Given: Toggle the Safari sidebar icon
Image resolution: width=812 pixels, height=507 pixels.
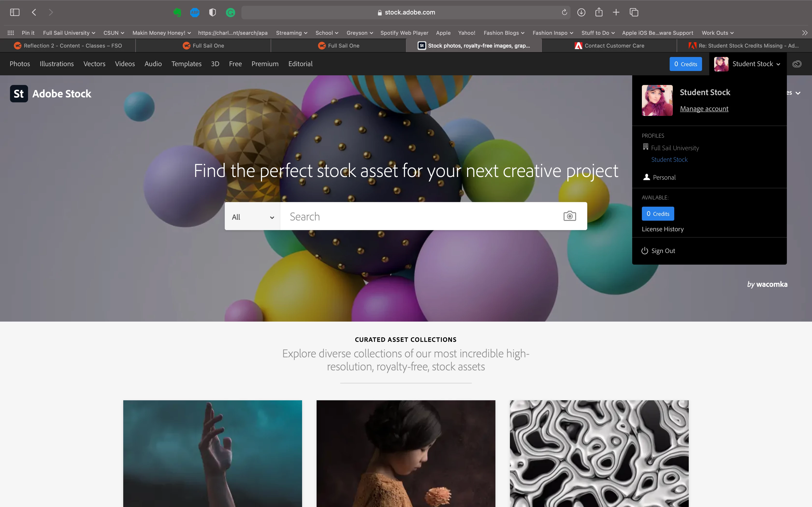Looking at the screenshot, I should pyautogui.click(x=14, y=12).
